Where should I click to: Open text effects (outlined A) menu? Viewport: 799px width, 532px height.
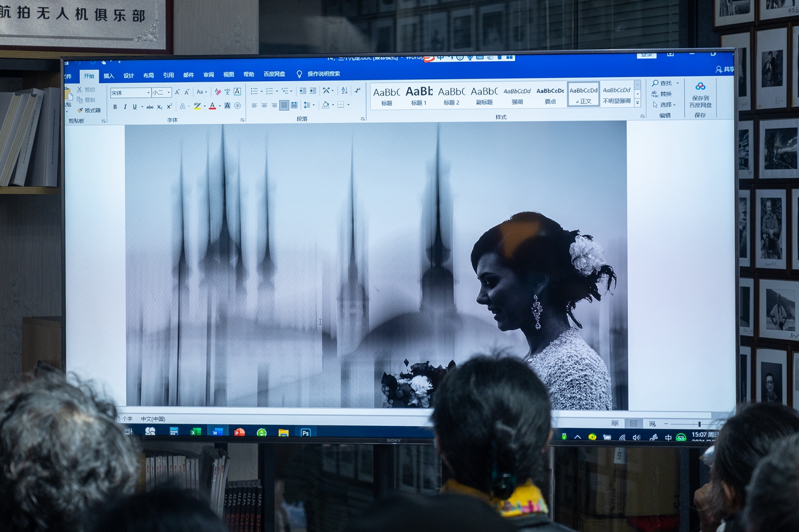182,106
